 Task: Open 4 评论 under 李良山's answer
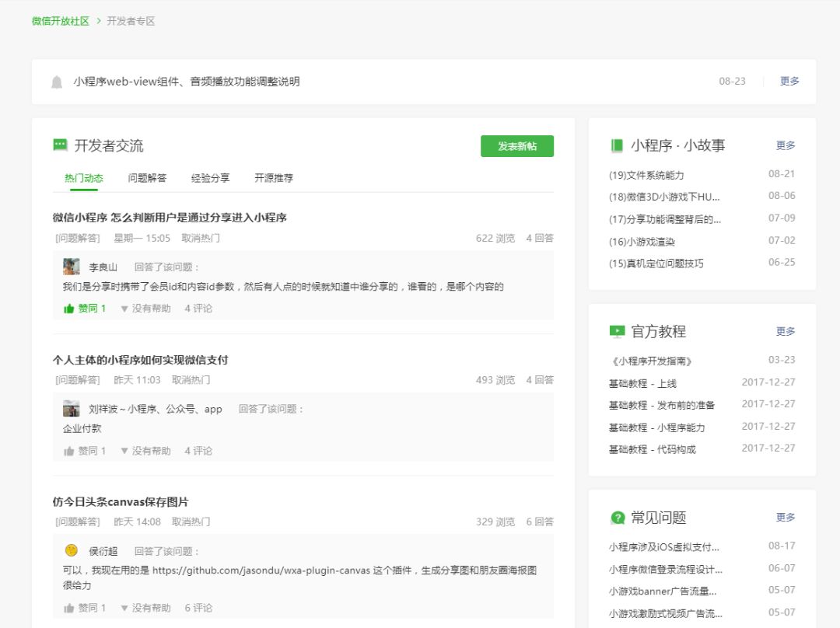pyautogui.click(x=198, y=309)
